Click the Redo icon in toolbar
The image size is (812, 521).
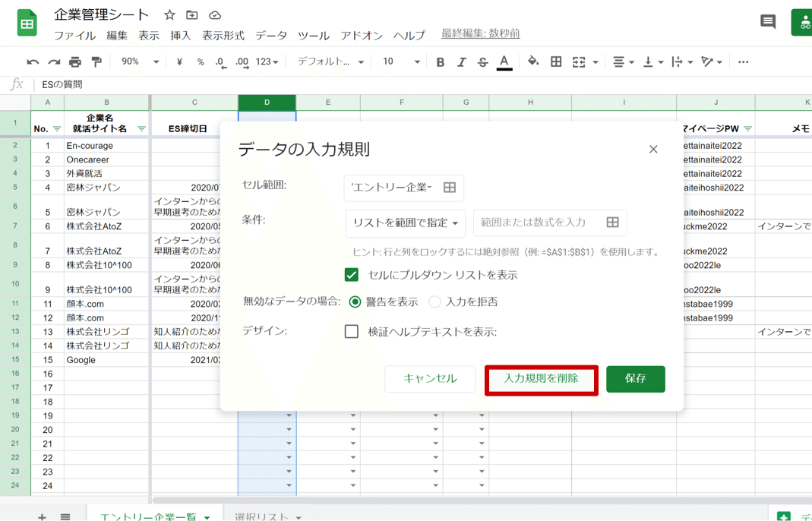54,62
